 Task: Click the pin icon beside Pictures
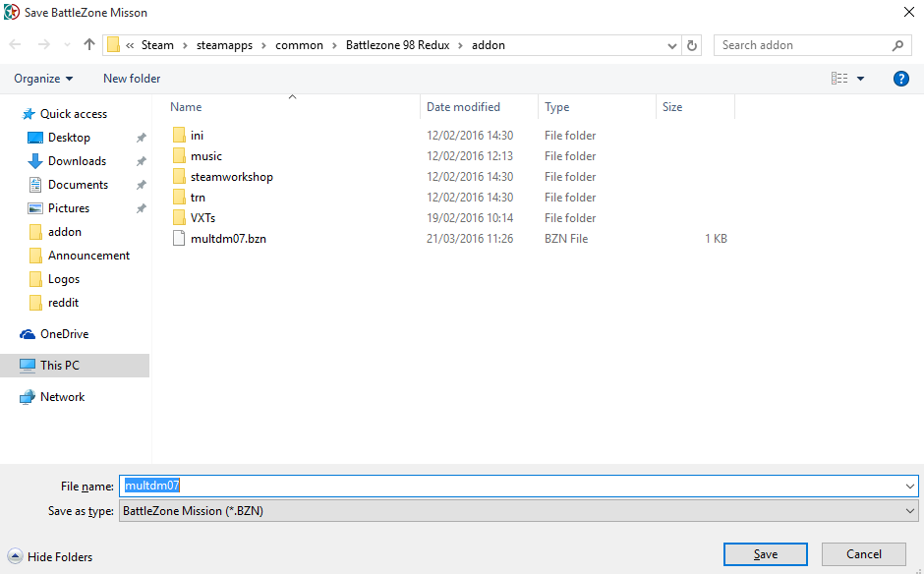click(141, 208)
